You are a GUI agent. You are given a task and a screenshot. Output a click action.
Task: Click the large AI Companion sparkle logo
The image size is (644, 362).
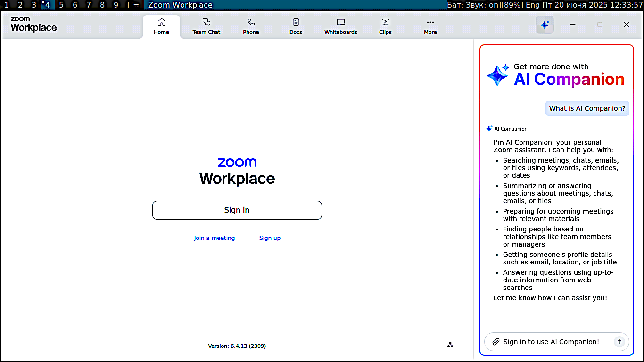pos(498,75)
